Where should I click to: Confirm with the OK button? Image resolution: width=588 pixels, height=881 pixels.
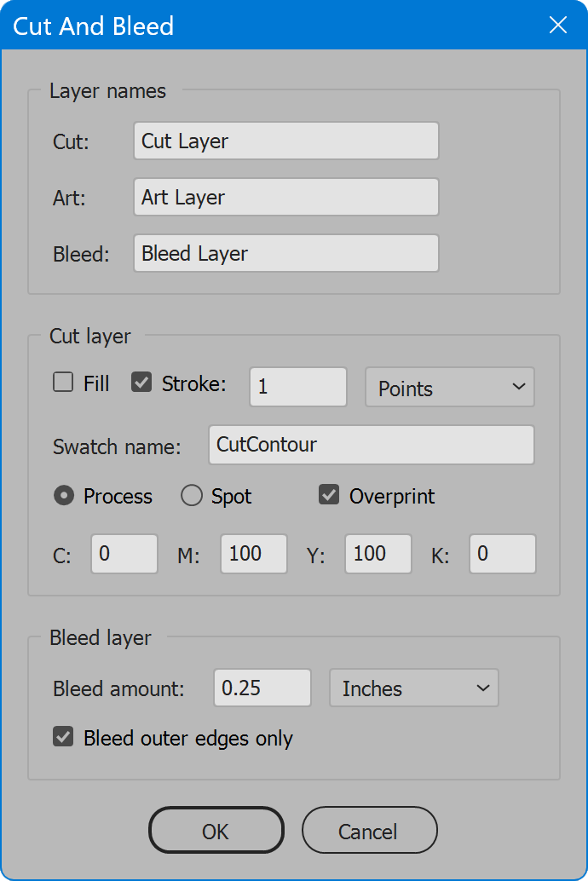[x=216, y=831]
